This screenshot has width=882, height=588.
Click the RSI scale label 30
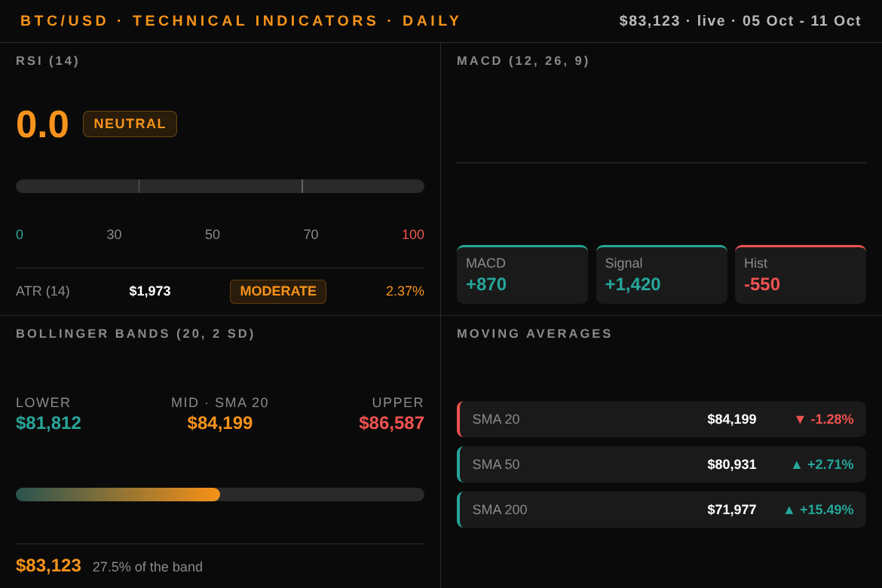(x=114, y=234)
